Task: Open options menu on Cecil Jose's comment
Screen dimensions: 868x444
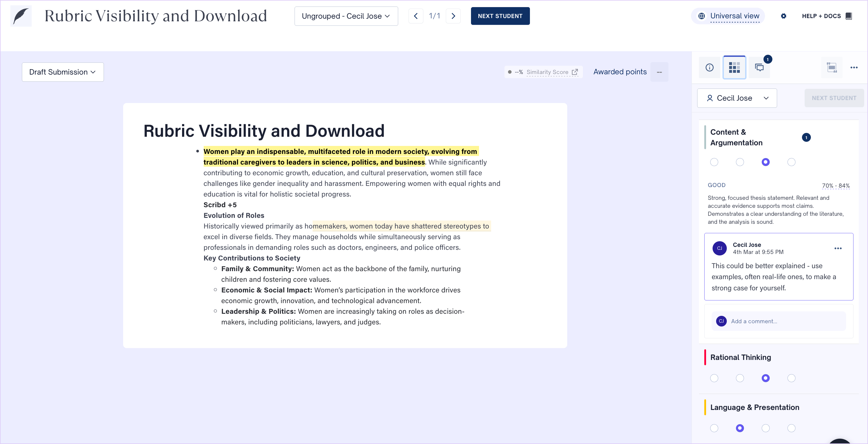Action: point(838,248)
